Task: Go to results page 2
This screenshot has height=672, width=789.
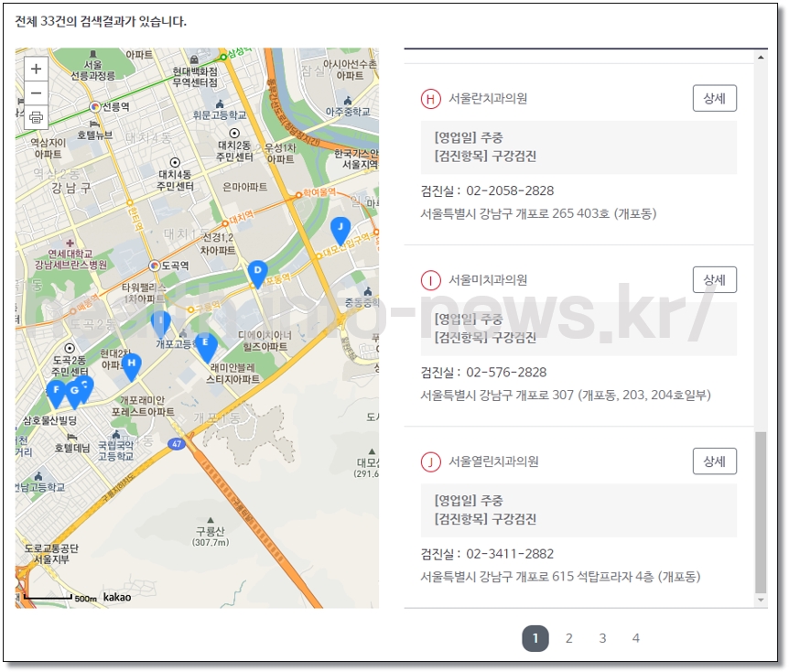Action: click(x=569, y=638)
